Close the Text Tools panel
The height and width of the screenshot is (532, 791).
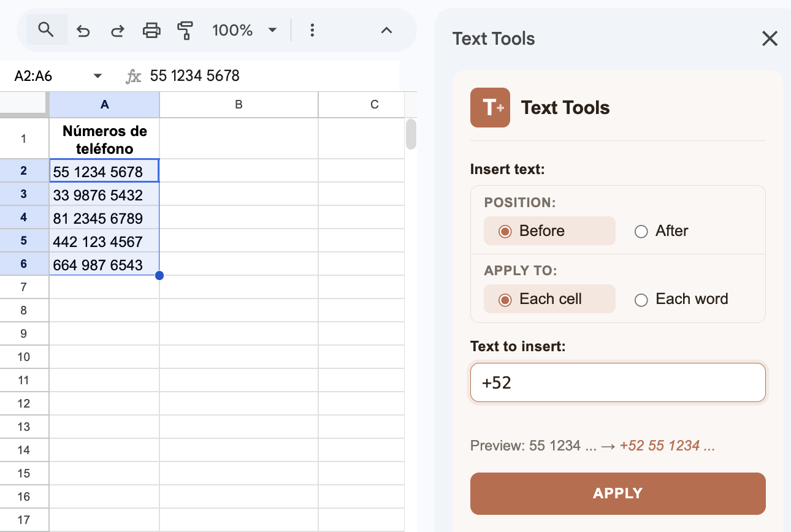coord(770,38)
